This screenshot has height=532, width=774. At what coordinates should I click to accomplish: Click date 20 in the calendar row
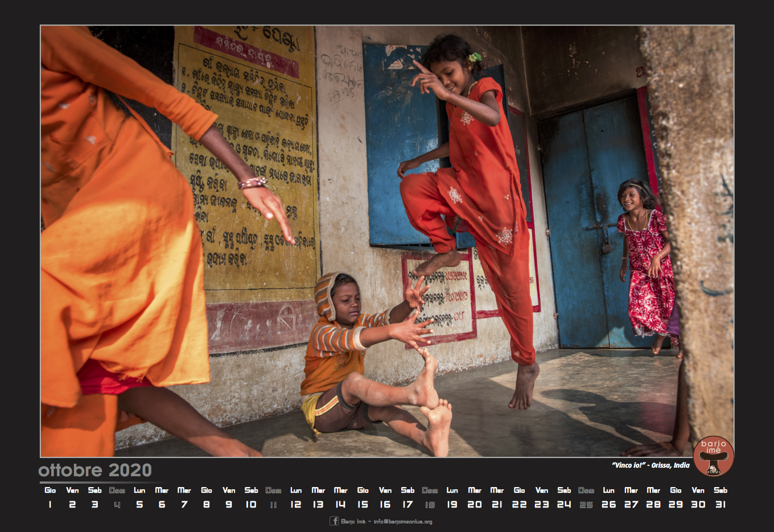tap(474, 504)
